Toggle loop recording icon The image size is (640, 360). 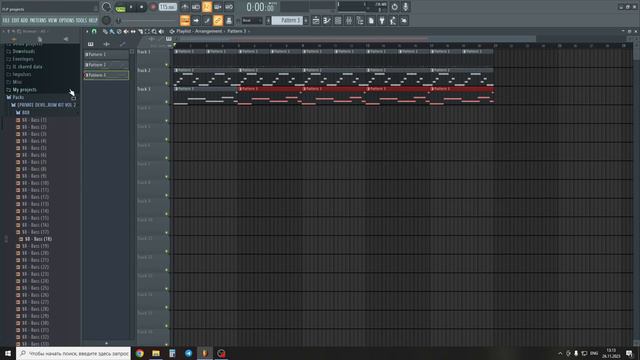click(x=229, y=7)
